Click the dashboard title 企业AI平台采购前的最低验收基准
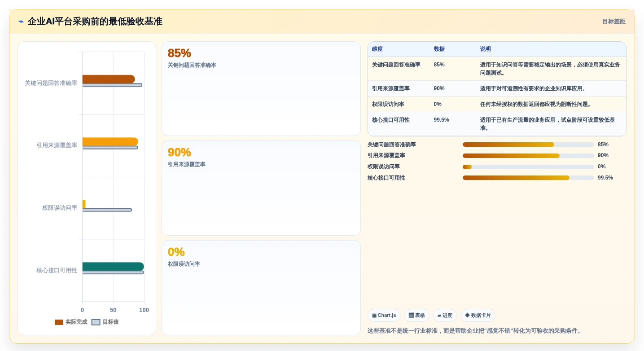The height and width of the screenshot is (351, 644). coord(95,22)
